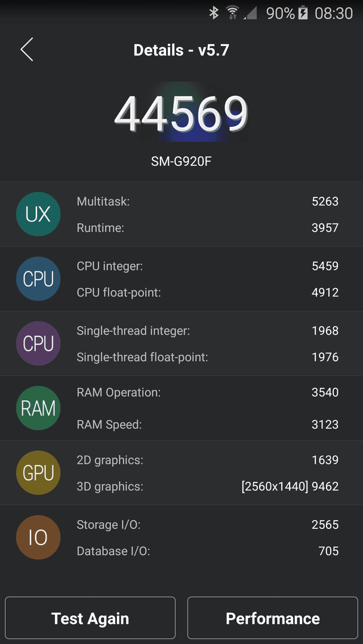Tap the back arrow icon
The image size is (363, 644).
coord(27,49)
